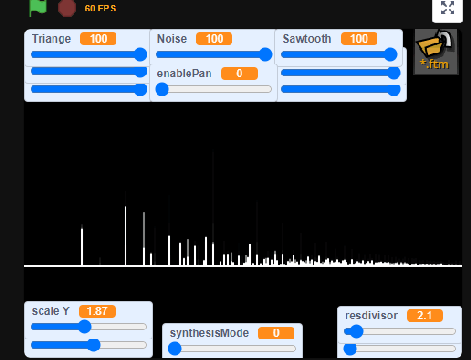Click the Sawtooth volume slider track

(339, 55)
